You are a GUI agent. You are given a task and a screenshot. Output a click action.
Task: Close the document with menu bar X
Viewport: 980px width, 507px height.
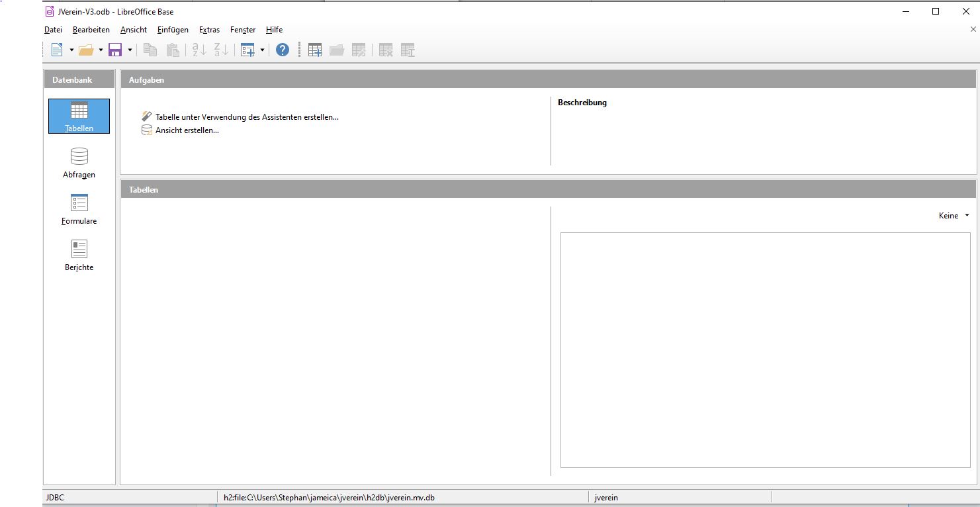click(x=973, y=29)
